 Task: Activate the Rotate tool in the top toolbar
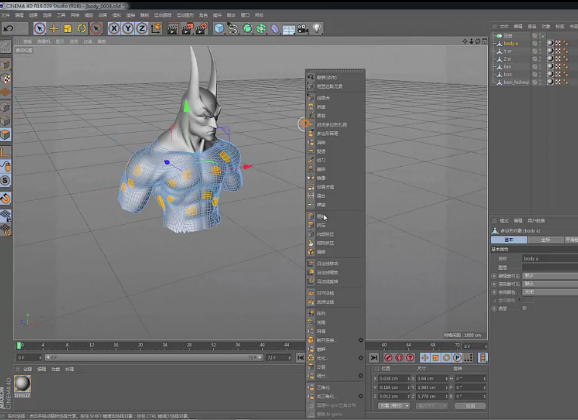pos(82,28)
